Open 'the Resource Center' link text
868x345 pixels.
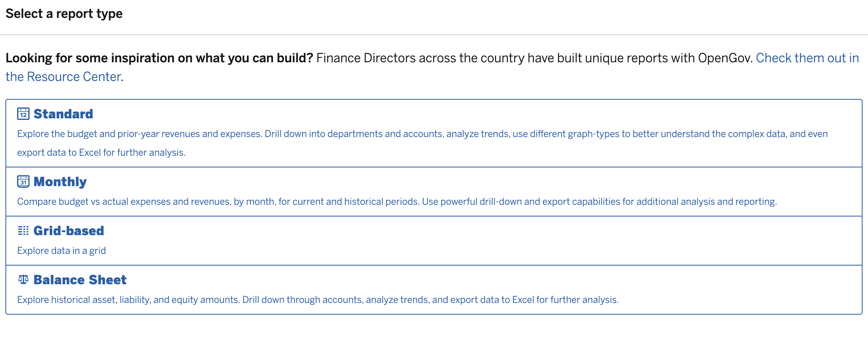(x=63, y=77)
